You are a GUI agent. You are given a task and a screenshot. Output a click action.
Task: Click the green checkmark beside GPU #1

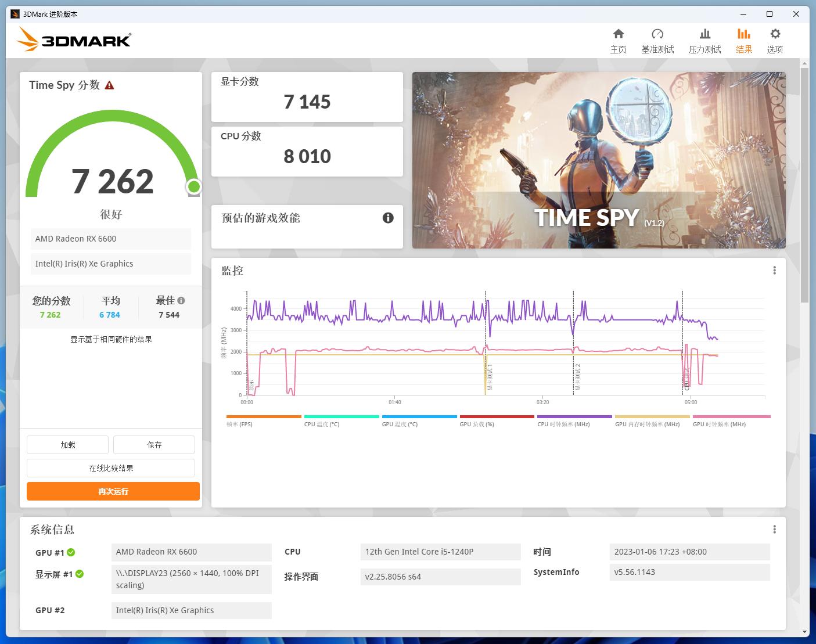[71, 552]
